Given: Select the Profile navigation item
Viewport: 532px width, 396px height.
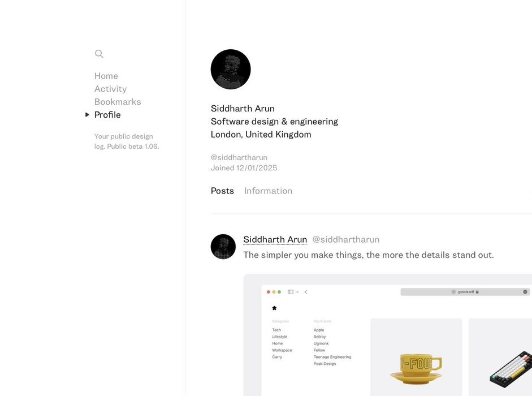Looking at the screenshot, I should (x=107, y=115).
